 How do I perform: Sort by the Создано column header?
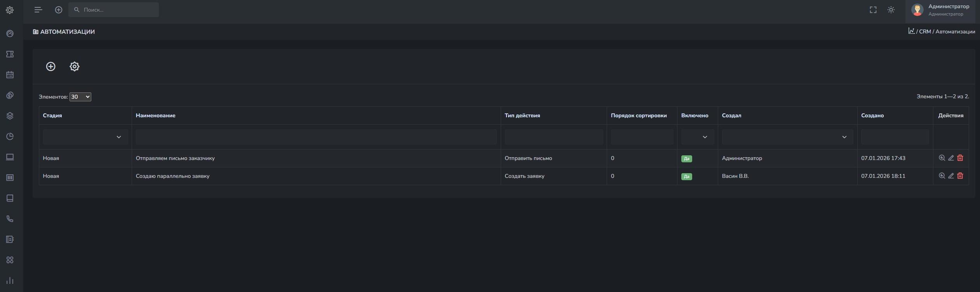point(872,115)
